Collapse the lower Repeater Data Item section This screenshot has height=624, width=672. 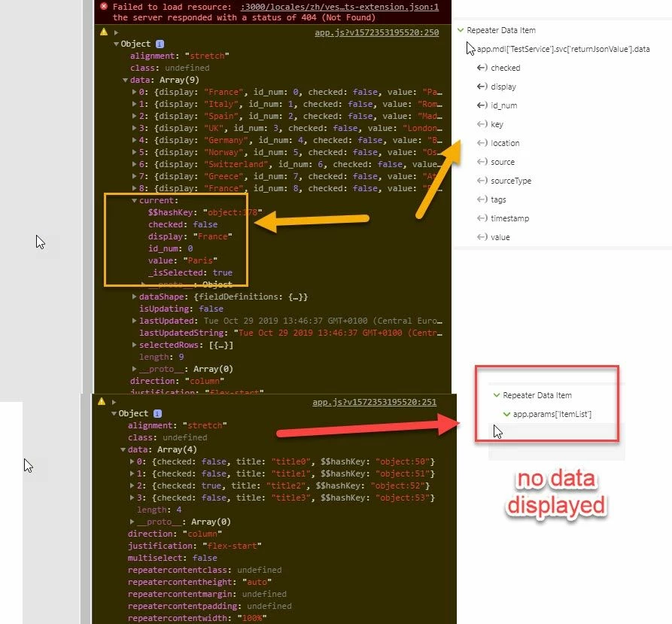point(497,395)
